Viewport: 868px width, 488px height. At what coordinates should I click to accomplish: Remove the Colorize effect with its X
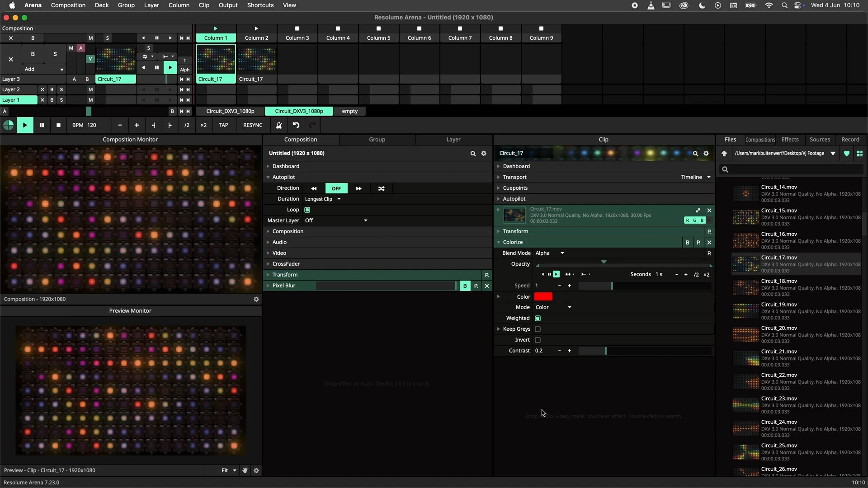coord(709,243)
